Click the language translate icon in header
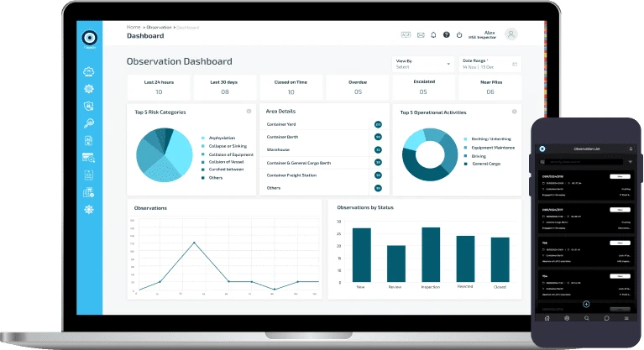Screen dimensions: 644x350 pyautogui.click(x=406, y=35)
